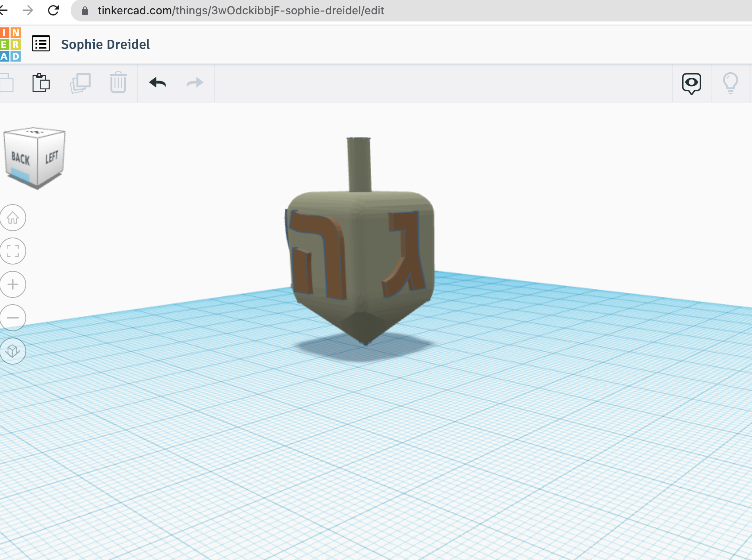Reset to Home view
752x560 pixels.
(x=13, y=218)
